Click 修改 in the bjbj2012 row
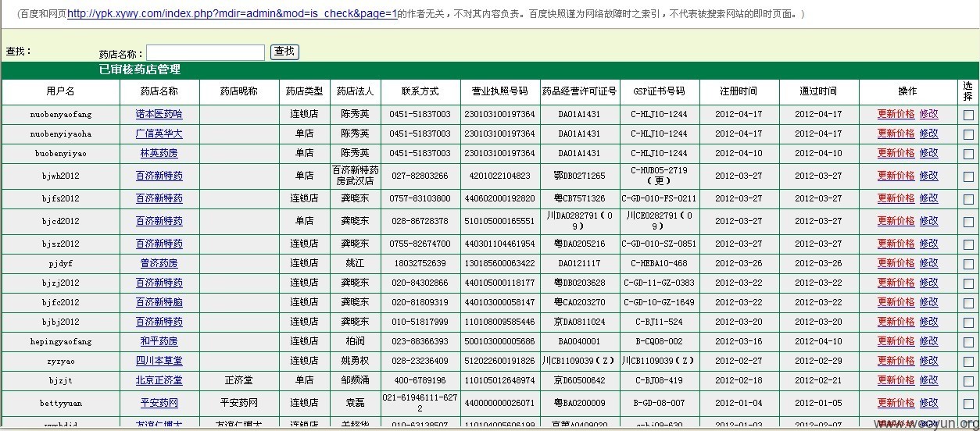The image size is (980, 431). pos(929,322)
